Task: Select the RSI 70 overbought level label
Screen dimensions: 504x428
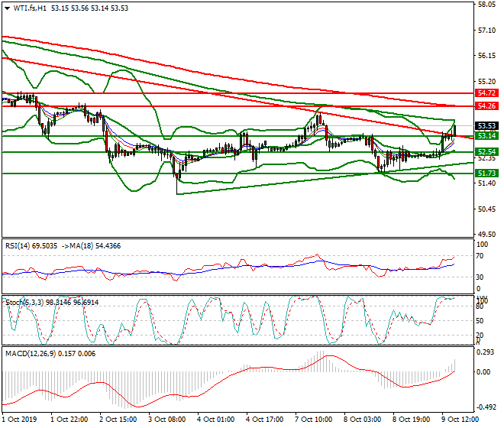Action: pyautogui.click(x=480, y=256)
